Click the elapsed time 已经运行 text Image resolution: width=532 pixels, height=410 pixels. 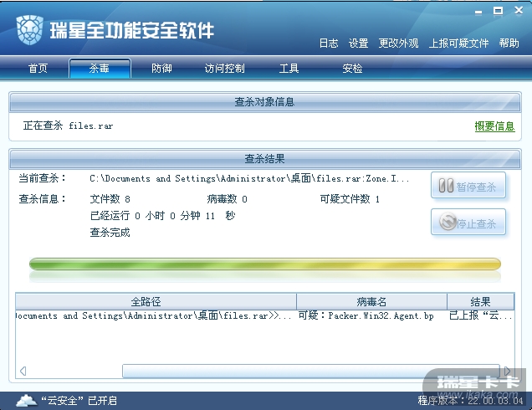[162, 216]
